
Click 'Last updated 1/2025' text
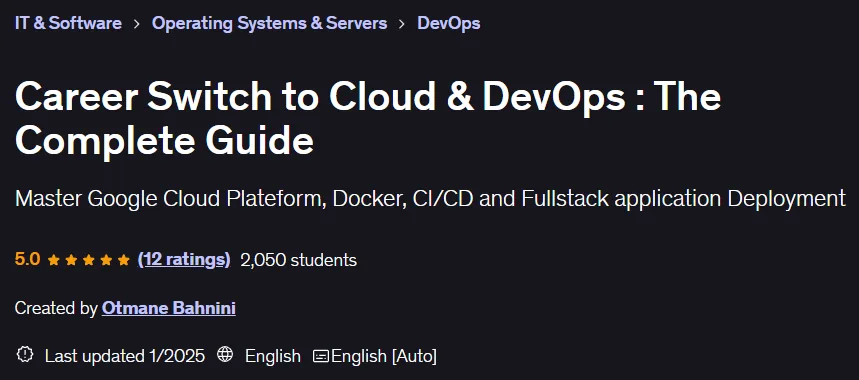125,356
